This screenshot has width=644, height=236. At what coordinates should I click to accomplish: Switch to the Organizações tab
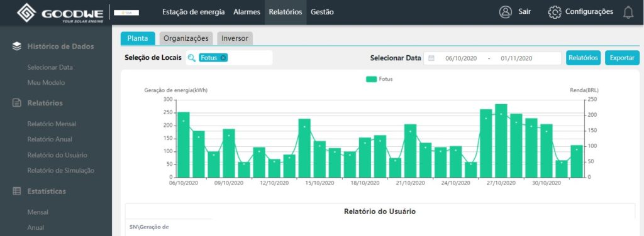186,38
